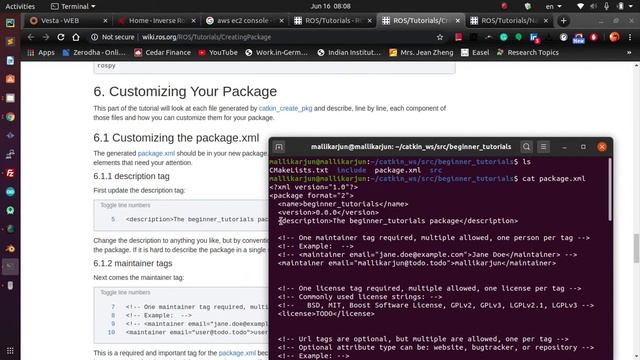Click the browser Home icon
Screen dimensions: 640x360
click(x=76, y=37)
